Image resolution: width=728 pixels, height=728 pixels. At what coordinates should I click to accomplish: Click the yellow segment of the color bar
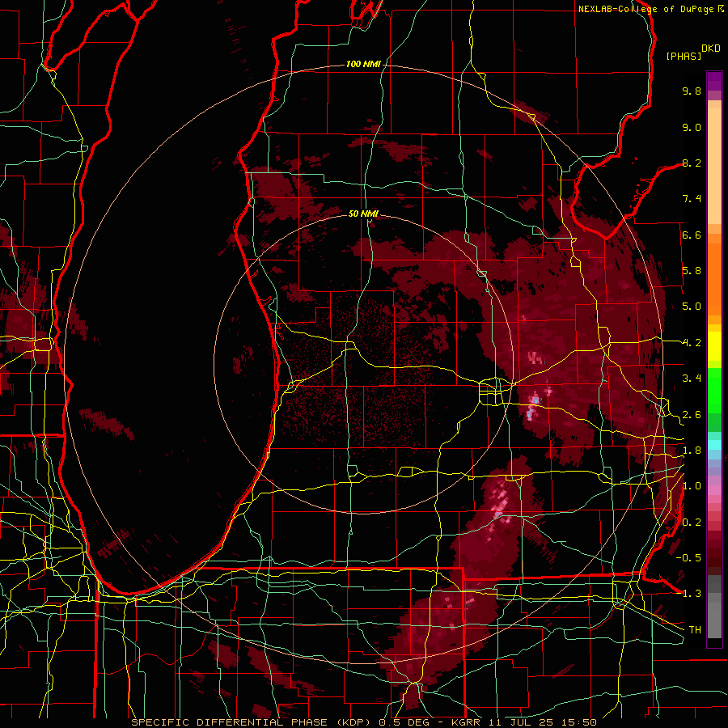coord(714,346)
